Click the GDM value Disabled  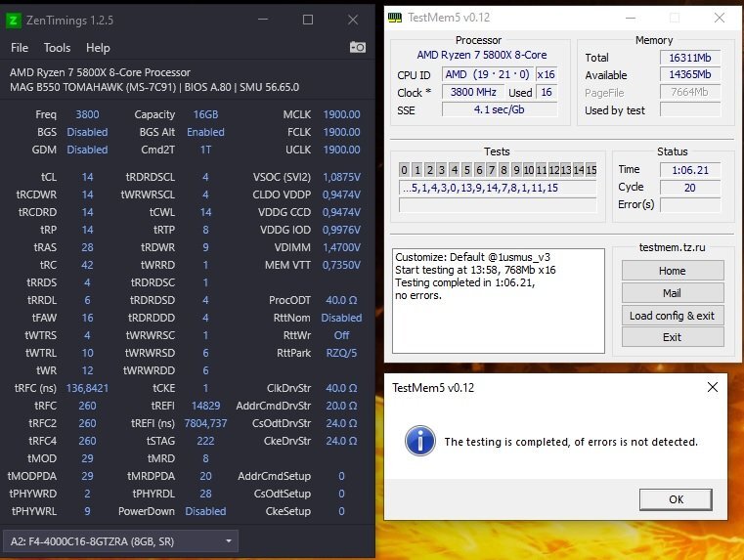87,150
